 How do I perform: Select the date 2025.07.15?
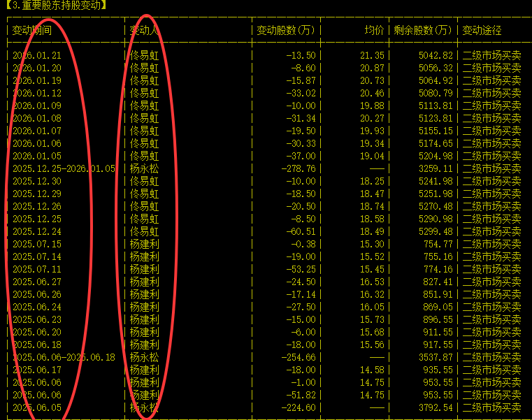coord(37,244)
